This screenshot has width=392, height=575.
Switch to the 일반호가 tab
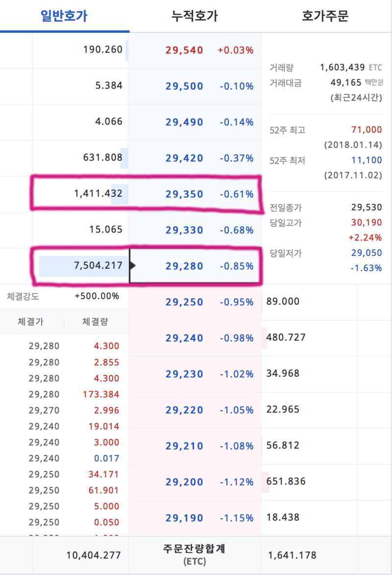(x=64, y=16)
